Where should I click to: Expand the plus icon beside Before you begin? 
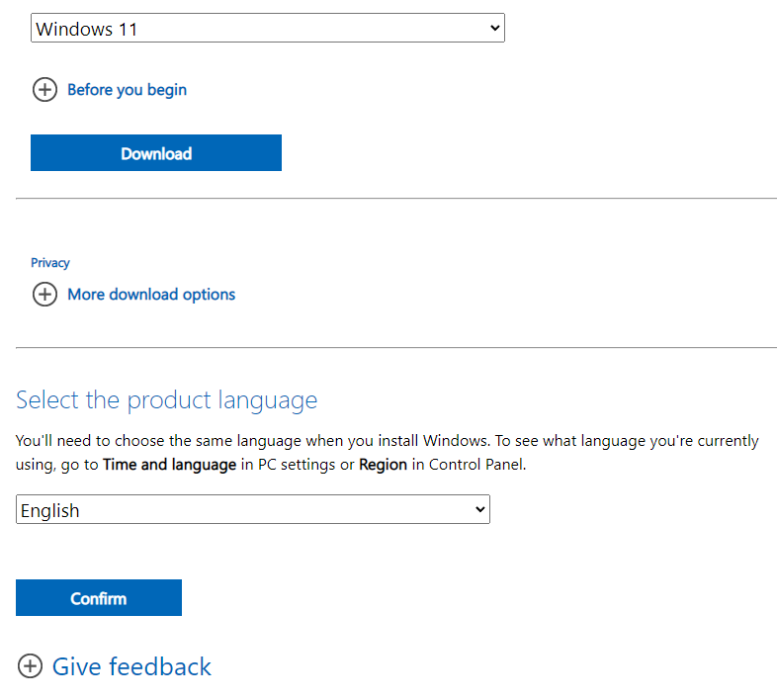44,90
